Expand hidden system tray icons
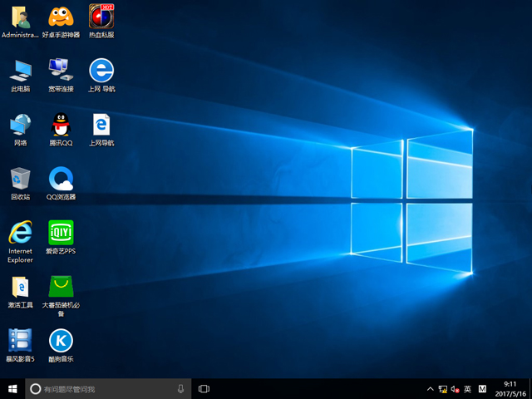The height and width of the screenshot is (399, 532). 430,388
